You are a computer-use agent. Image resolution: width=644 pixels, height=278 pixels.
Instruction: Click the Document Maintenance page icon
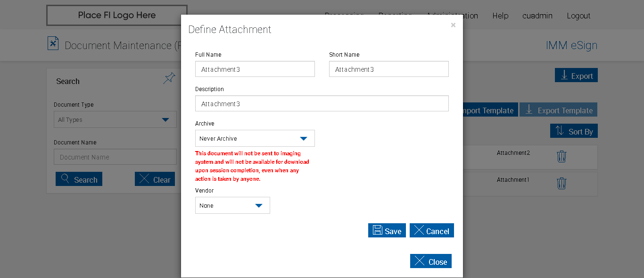[x=53, y=44]
